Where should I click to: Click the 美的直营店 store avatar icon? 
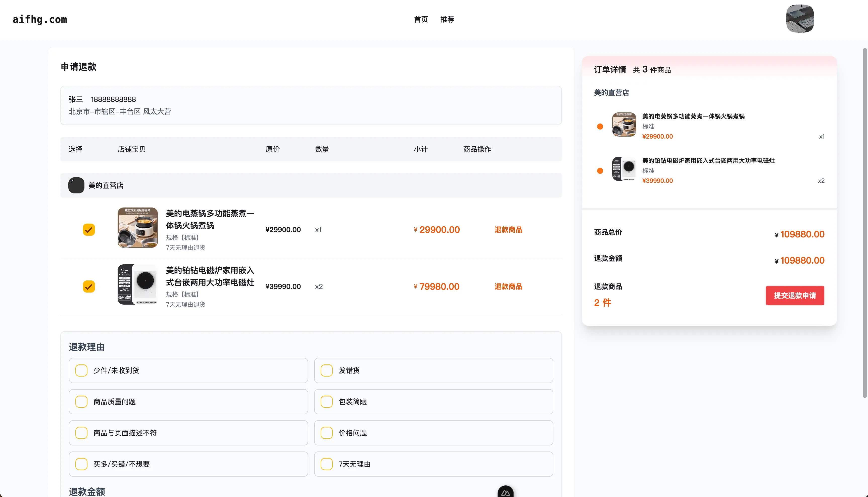tap(76, 185)
